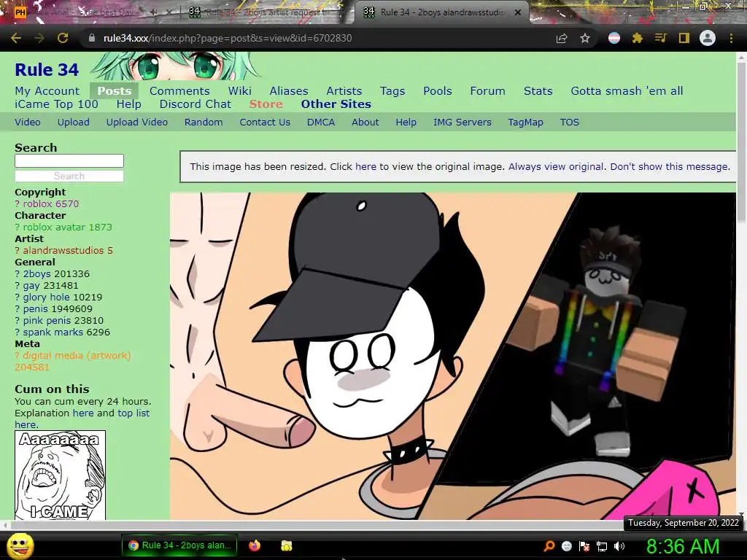747x560 pixels.
Task: Click the browser forward arrow
Action: (39, 38)
